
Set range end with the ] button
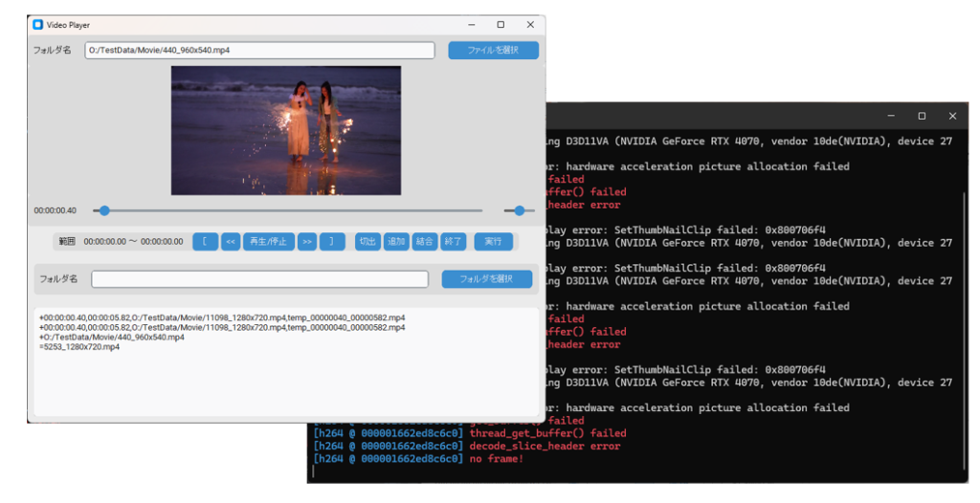pyautogui.click(x=331, y=242)
